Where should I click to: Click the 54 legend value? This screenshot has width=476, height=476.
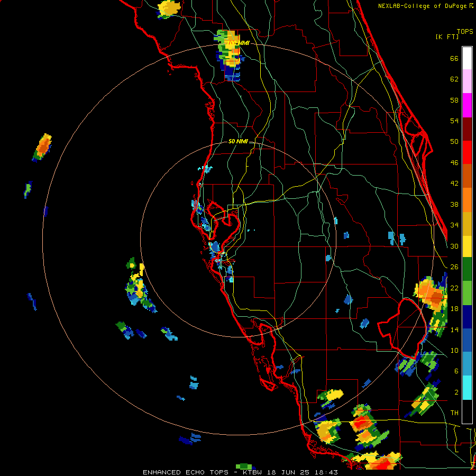(454, 121)
